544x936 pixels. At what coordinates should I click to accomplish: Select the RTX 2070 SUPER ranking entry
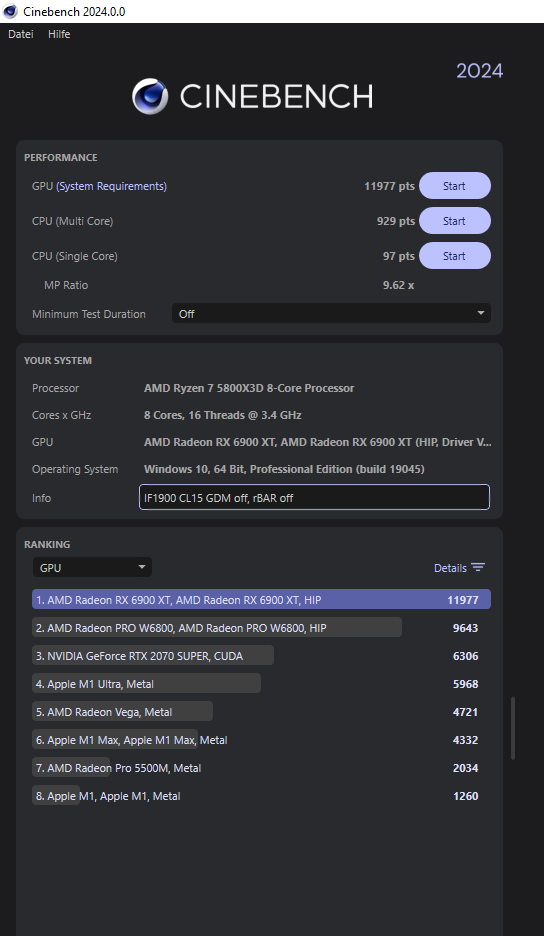tap(153, 655)
